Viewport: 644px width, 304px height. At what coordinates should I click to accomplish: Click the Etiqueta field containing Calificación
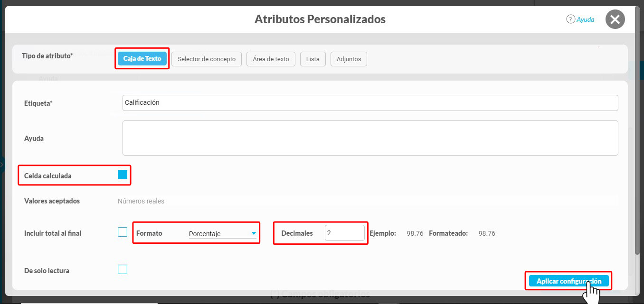click(x=370, y=103)
